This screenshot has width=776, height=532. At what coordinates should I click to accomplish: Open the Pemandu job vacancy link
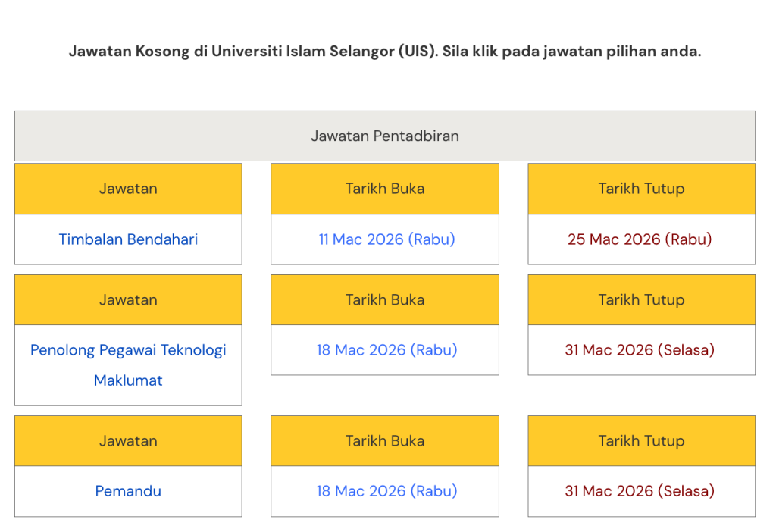click(128, 491)
